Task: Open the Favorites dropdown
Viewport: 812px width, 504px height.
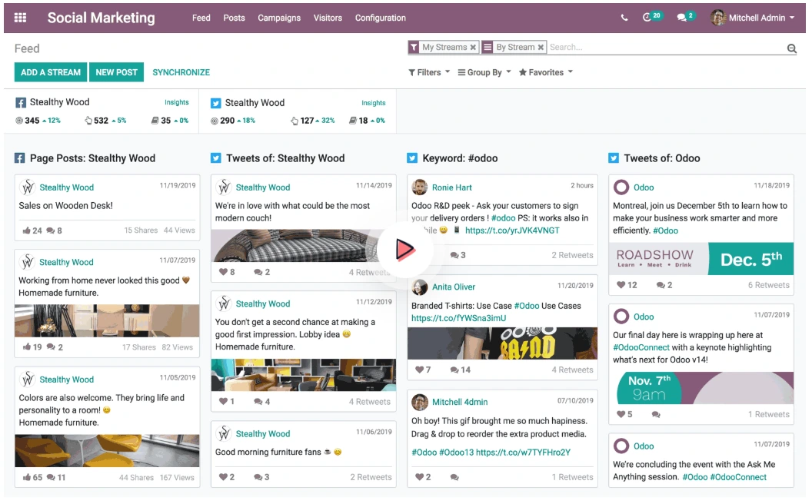Action: coord(546,72)
